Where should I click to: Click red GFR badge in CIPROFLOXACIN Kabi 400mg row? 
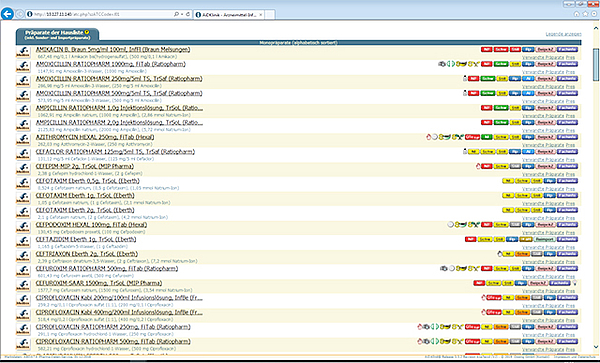pos(494,312)
